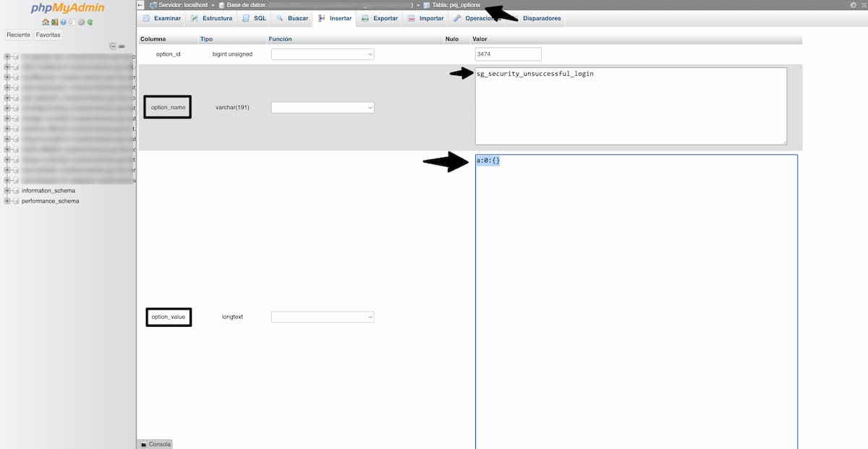Select the Reciente sidebar tab
The width and height of the screenshot is (868, 449).
(17, 34)
